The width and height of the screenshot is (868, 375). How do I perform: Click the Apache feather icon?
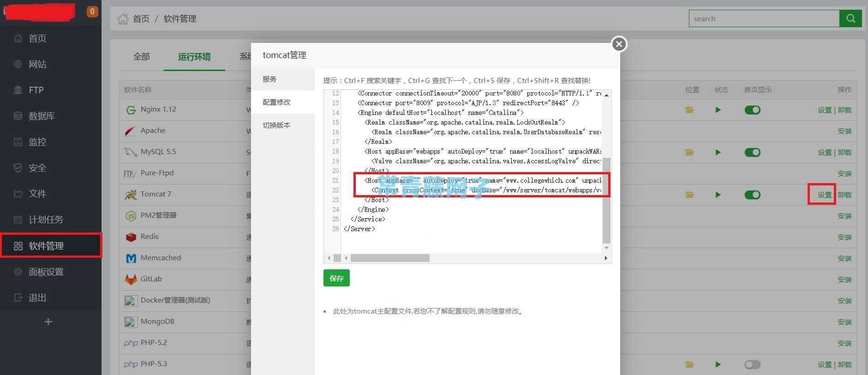(x=131, y=131)
